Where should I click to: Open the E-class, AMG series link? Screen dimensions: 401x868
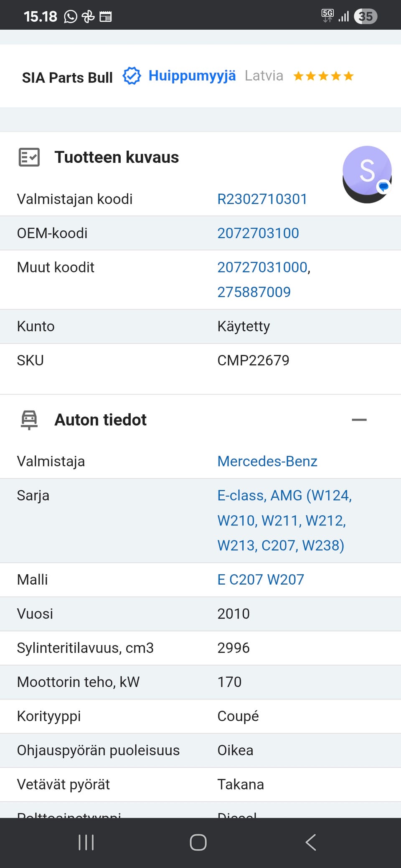tap(284, 520)
